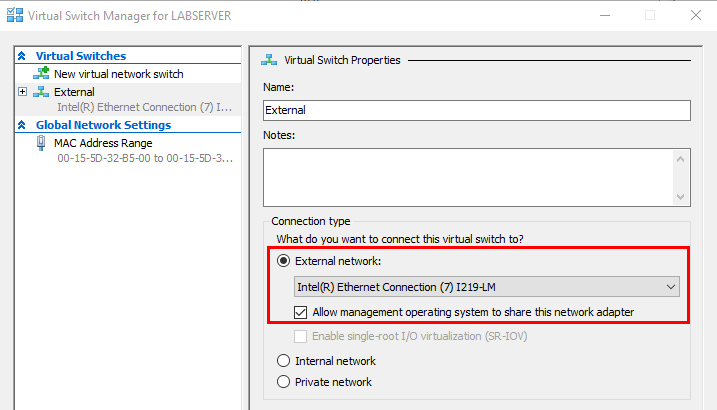Toggle Allow management operating system sharing checkbox
This screenshot has width=717, height=410.
(x=301, y=312)
